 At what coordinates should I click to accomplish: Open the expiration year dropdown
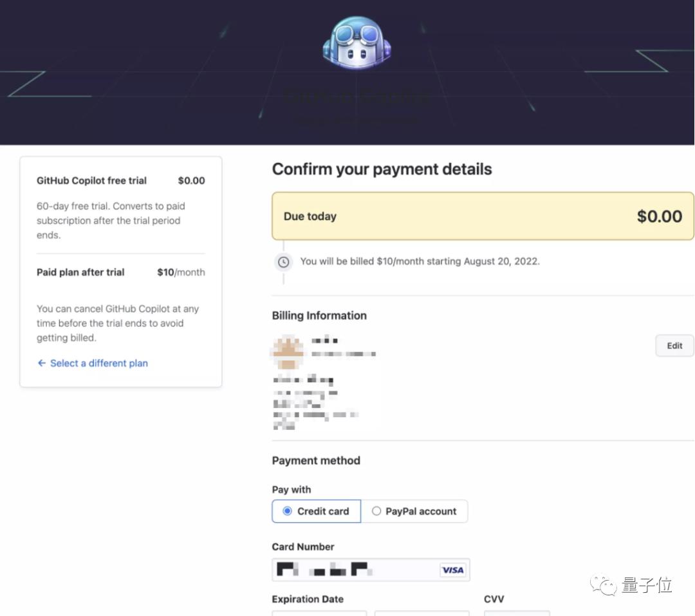click(x=422, y=613)
